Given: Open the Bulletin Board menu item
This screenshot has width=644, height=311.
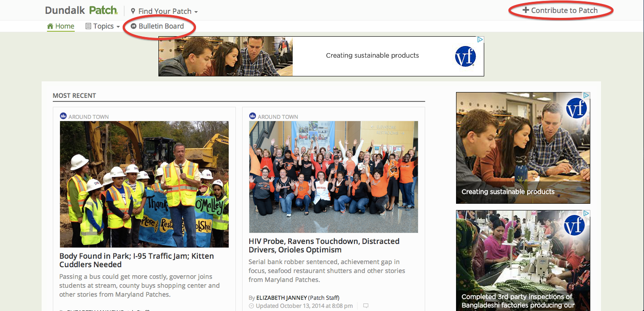Looking at the screenshot, I should (x=161, y=26).
